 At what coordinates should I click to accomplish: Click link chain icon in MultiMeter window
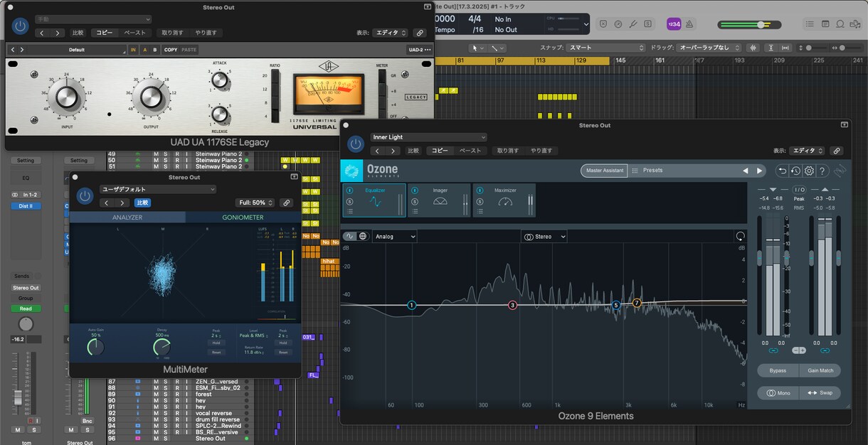tap(287, 203)
